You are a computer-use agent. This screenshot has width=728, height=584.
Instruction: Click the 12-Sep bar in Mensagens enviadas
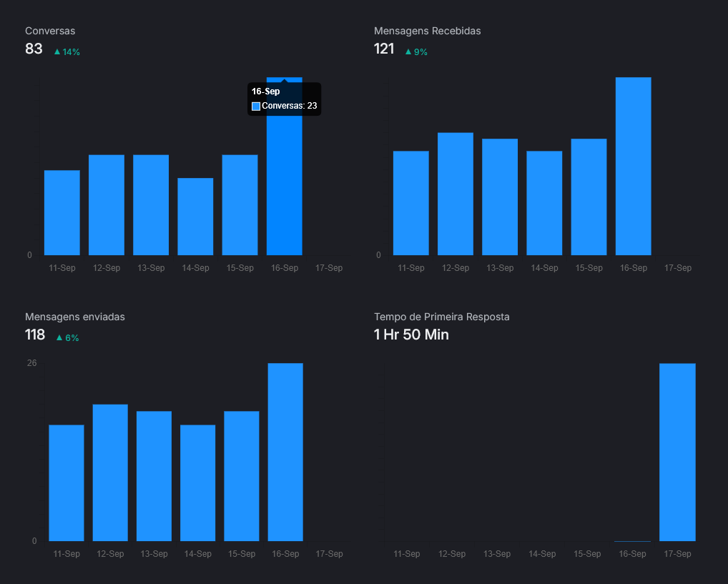110,472
